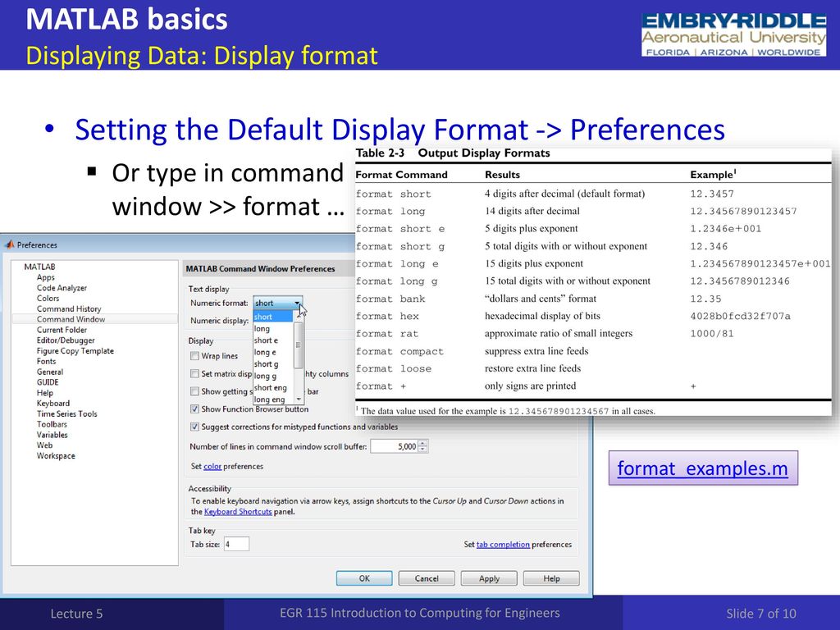Open the Keyboard Shortcuts link
This screenshot has width=840, height=630.
tap(238, 512)
